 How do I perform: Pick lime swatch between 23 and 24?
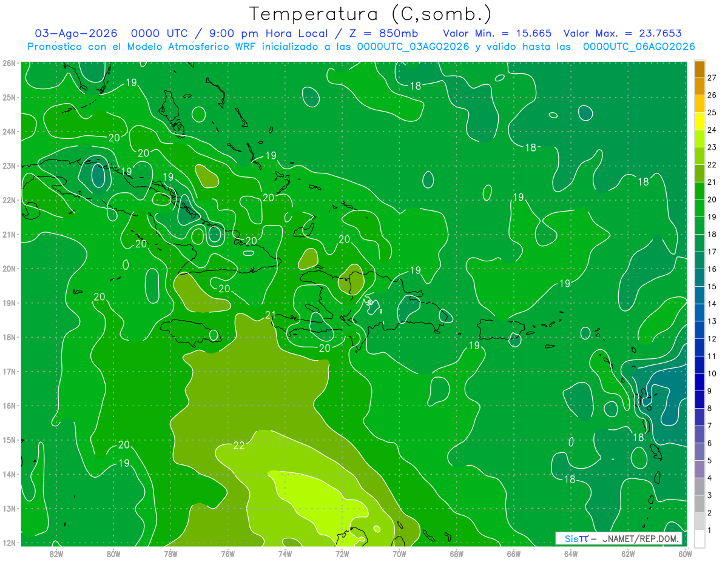pos(699,139)
